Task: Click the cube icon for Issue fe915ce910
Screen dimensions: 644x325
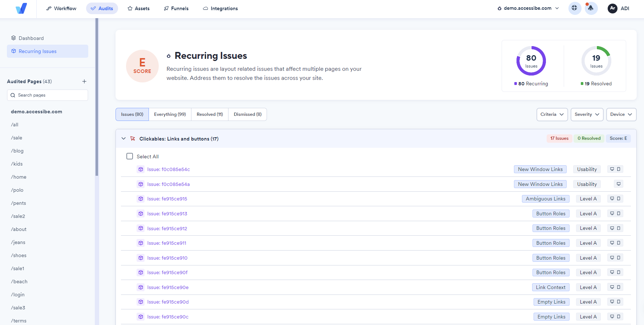Action: pos(141,258)
